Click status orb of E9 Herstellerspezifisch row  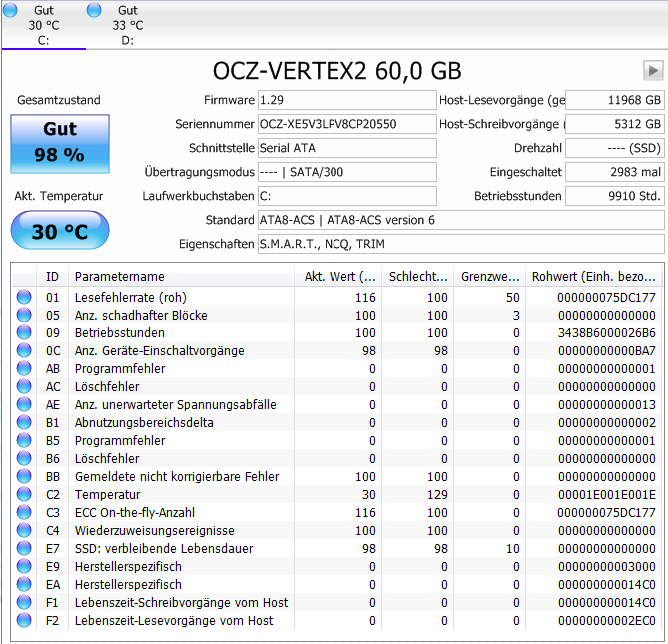[x=24, y=566]
